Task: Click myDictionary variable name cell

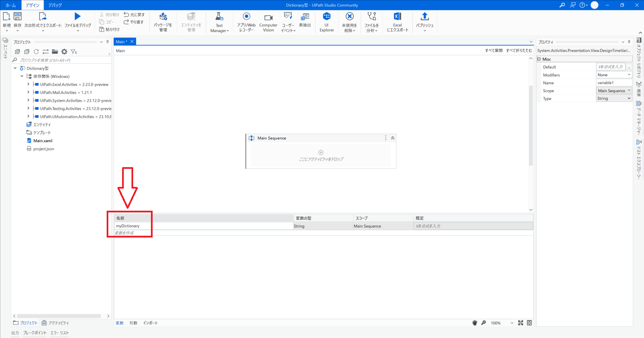Action: [x=204, y=226]
